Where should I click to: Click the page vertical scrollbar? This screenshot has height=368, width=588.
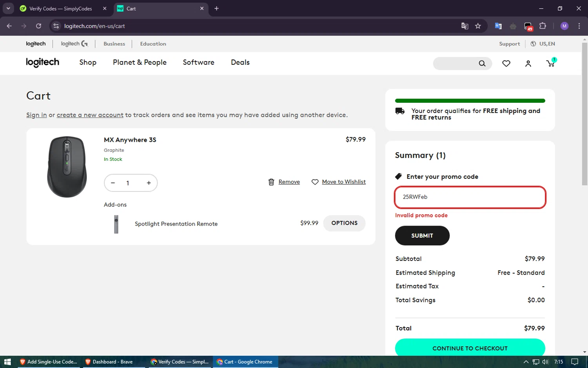click(584, 114)
